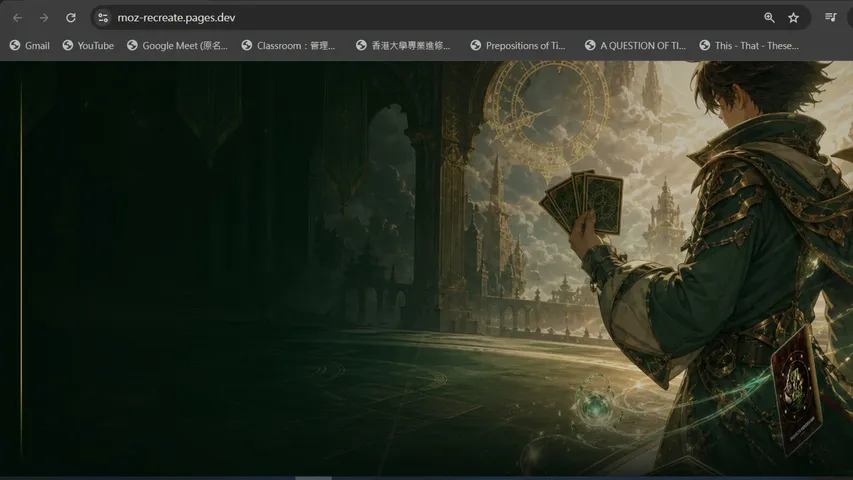The image size is (853, 480).
Task: Click the browser back arrow
Action: (17, 18)
